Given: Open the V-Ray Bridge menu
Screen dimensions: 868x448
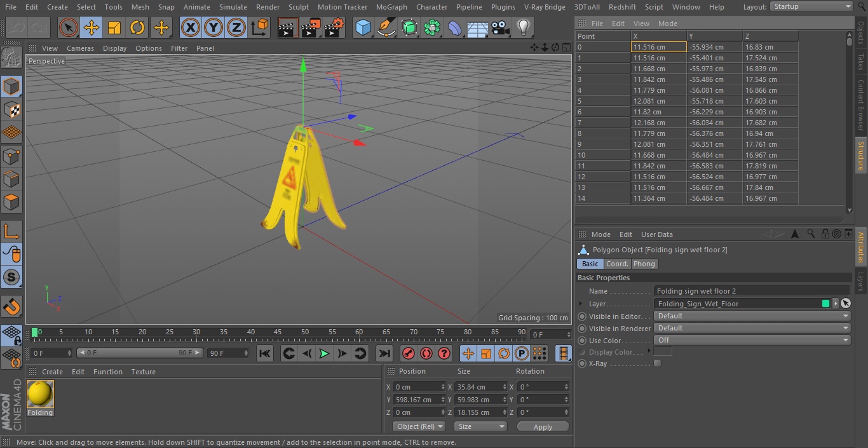Looking at the screenshot, I should 545,7.
